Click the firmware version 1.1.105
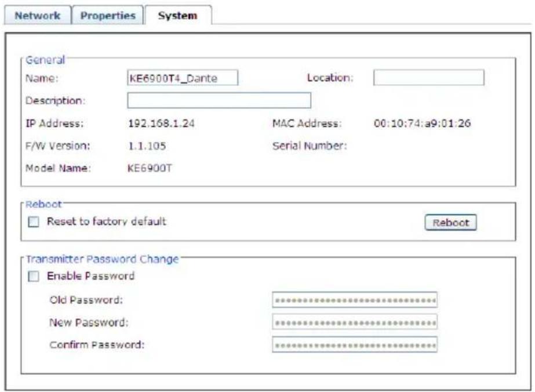 pos(147,146)
